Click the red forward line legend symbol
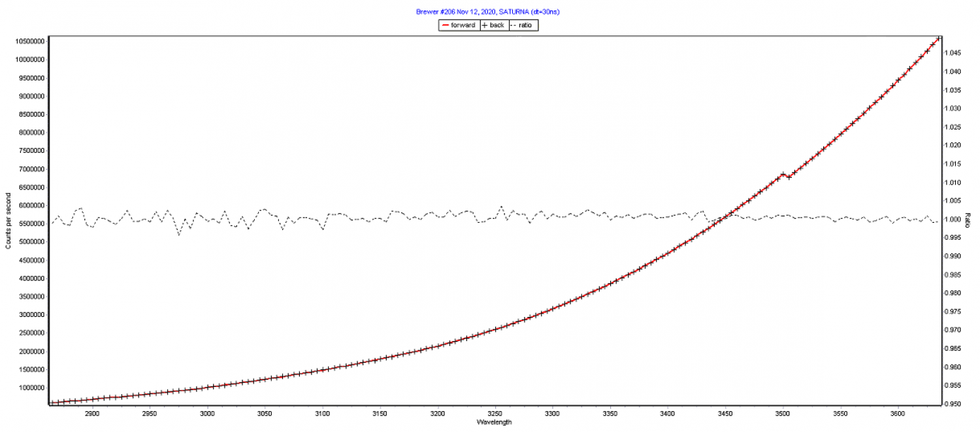 445,25
